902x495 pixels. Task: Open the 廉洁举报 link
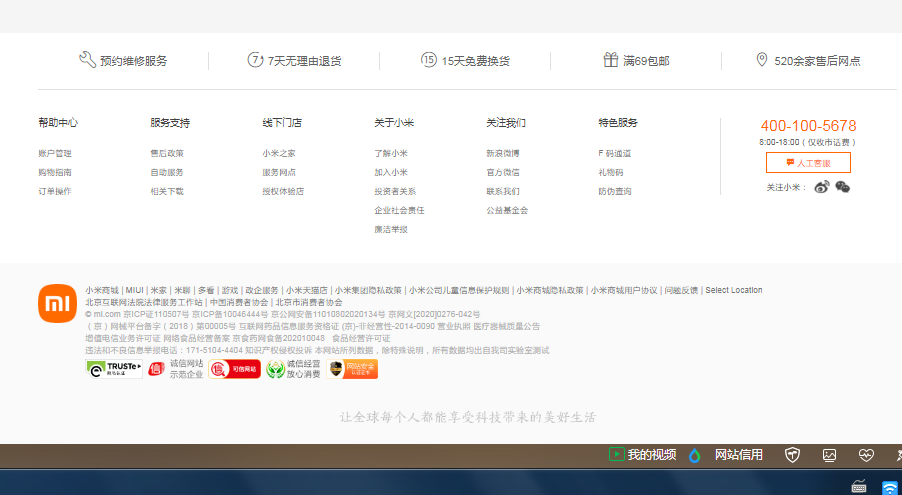(391, 229)
